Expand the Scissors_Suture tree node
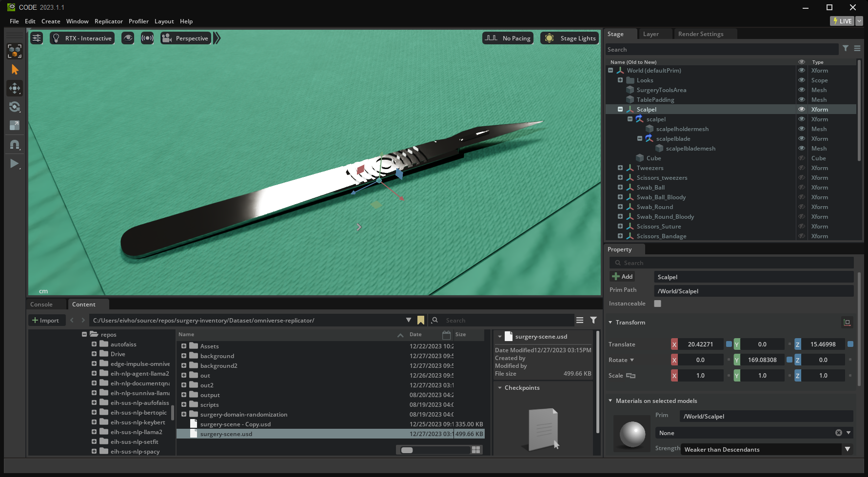The image size is (868, 477). 620,226
